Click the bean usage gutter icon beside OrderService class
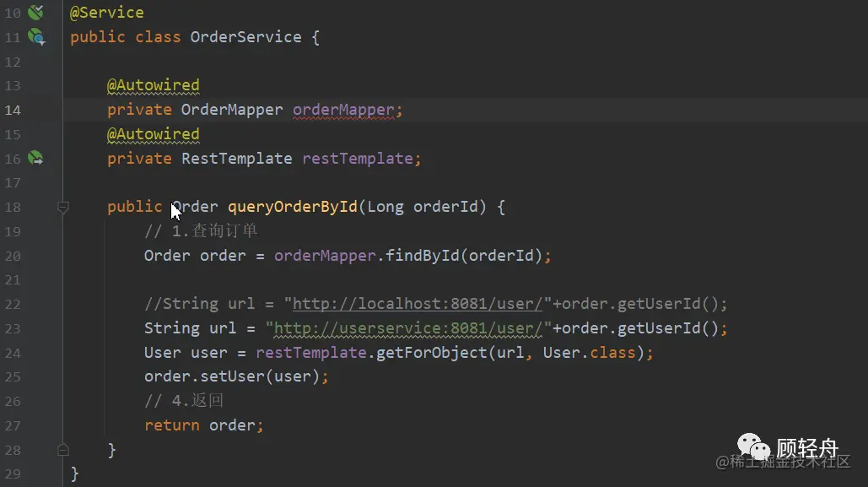 36,37
